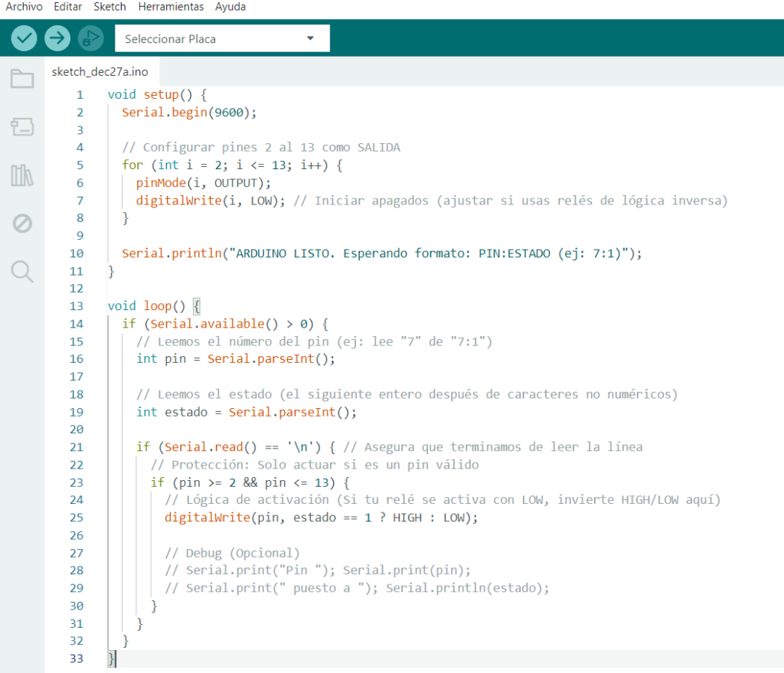This screenshot has width=784, height=673.
Task: Open the Ayuda menu
Action: pyautogui.click(x=230, y=7)
